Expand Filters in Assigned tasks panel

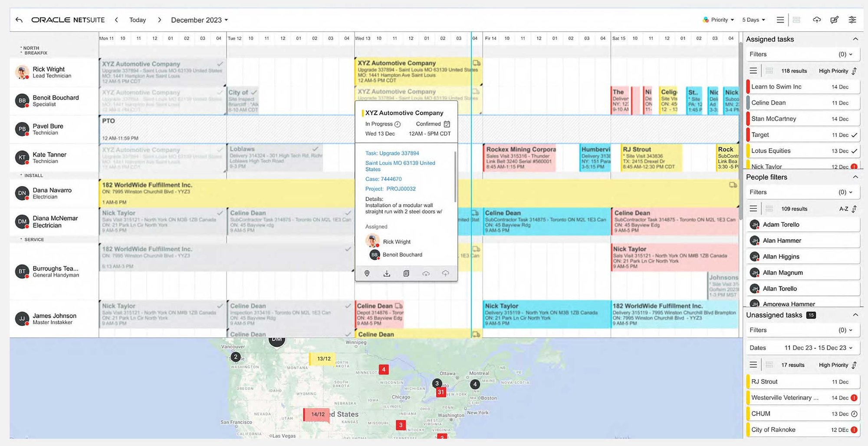pos(802,54)
